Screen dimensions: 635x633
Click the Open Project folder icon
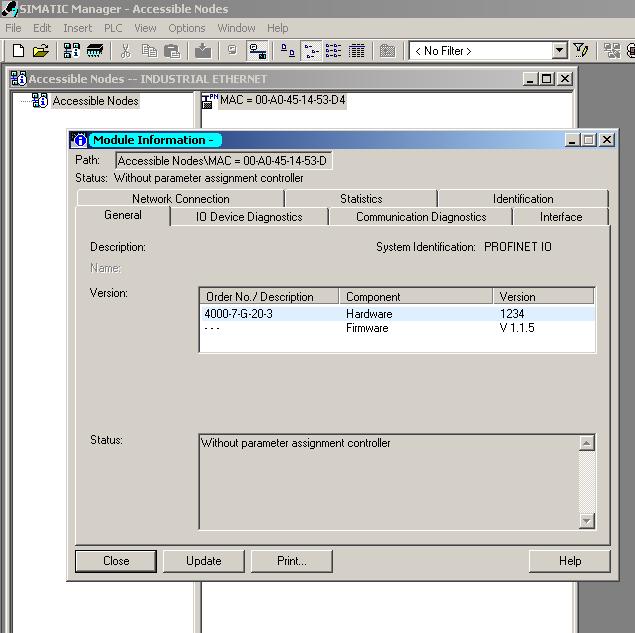41,51
